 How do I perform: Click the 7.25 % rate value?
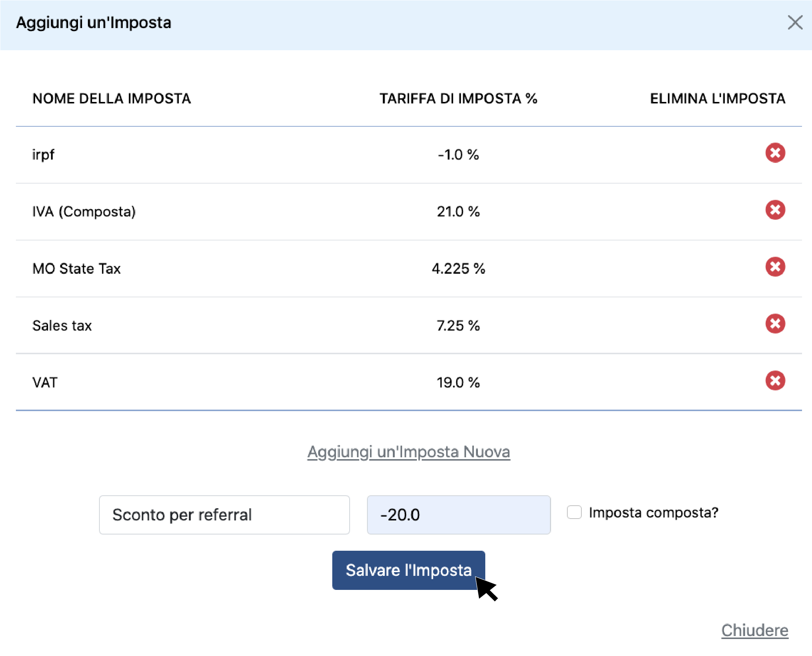pyautogui.click(x=458, y=326)
